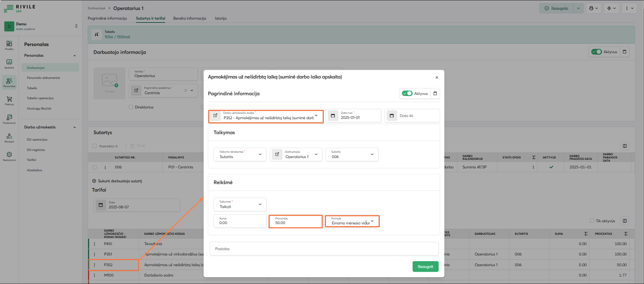Click the Pastaba note input field

pos(324,249)
